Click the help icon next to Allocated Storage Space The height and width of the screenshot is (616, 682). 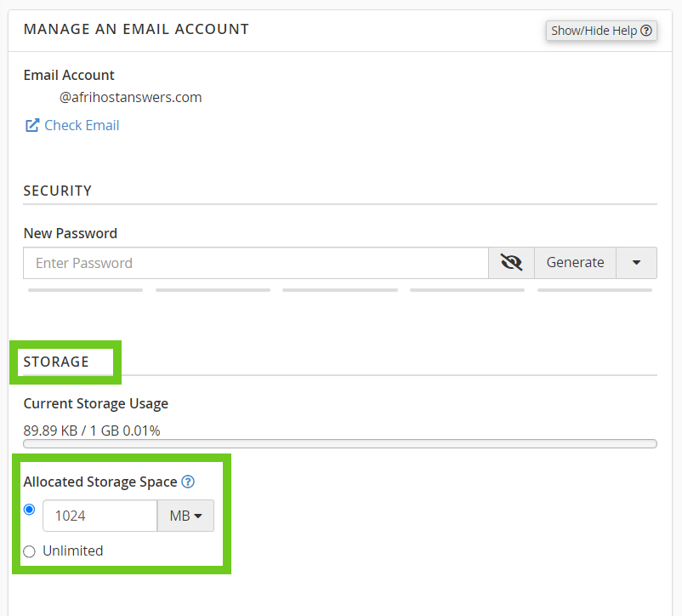coord(188,482)
